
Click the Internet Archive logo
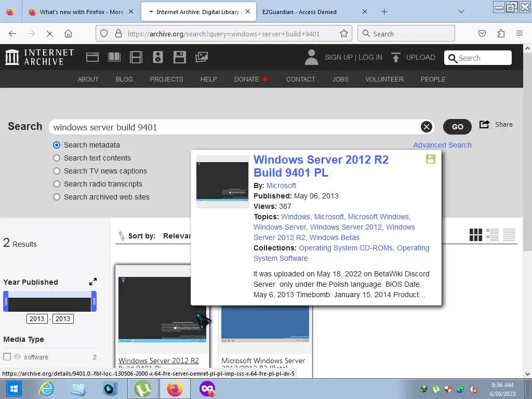pos(39,57)
